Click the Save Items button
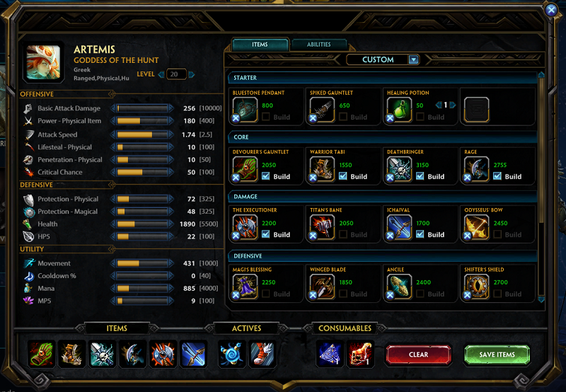Screen dimensions: 566x392 click(x=497, y=354)
